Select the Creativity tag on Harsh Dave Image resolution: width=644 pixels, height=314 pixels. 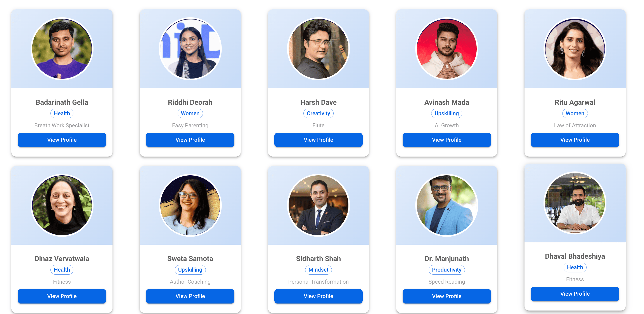pos(318,113)
